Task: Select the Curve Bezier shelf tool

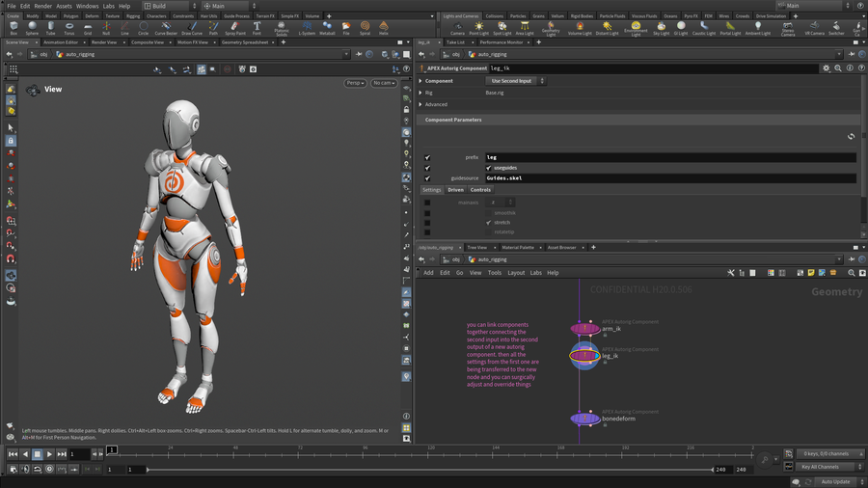Action: click(166, 28)
